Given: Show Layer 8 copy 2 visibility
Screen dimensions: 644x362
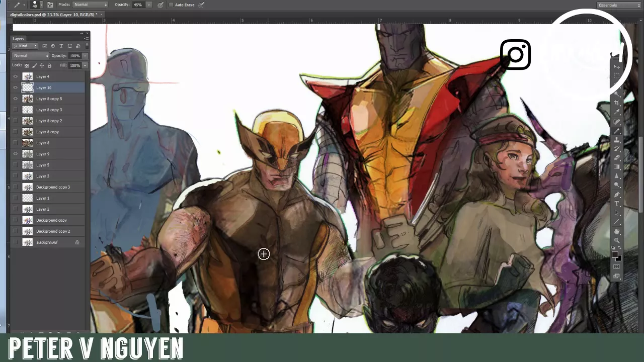Looking at the screenshot, I should tap(16, 121).
